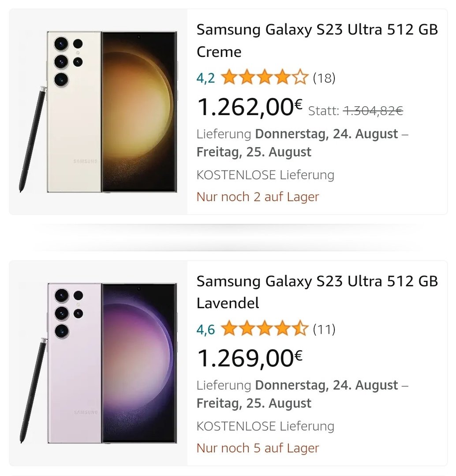Click 'Nur noch 2 auf Lager' notice

tap(258, 197)
